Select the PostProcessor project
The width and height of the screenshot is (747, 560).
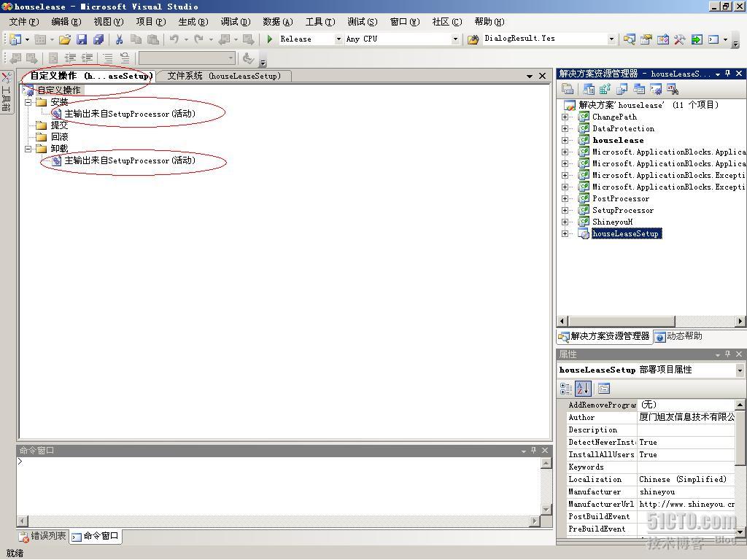(x=620, y=198)
